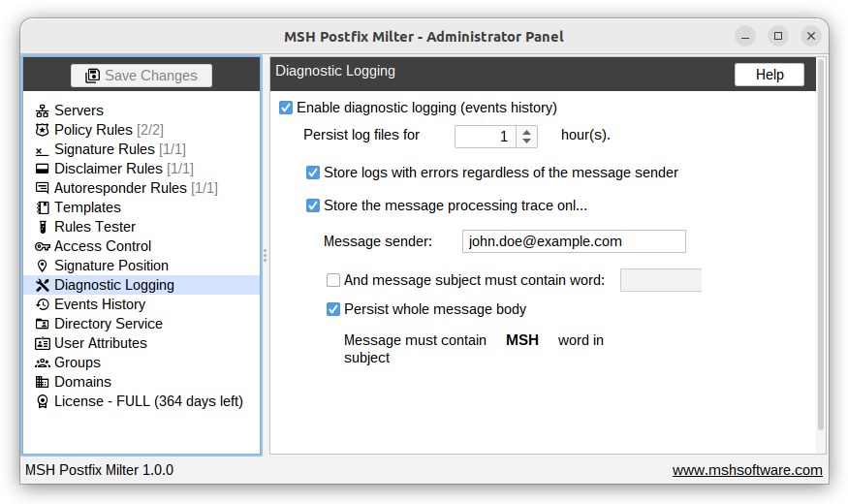Decrease persist log hours with down arrow
Viewport: 848px width, 504px height.
point(527,142)
